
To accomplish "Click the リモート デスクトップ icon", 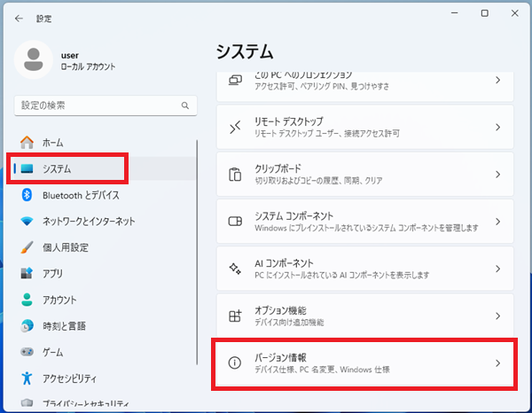I will click(x=235, y=127).
